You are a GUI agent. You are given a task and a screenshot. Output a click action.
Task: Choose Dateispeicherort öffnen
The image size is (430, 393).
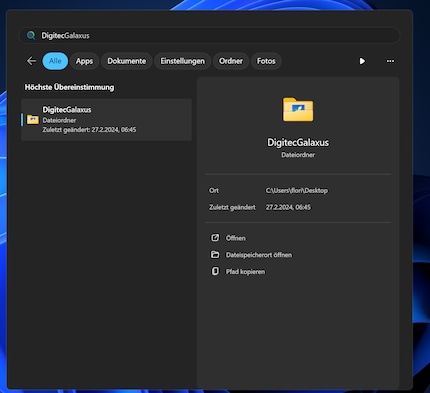259,255
